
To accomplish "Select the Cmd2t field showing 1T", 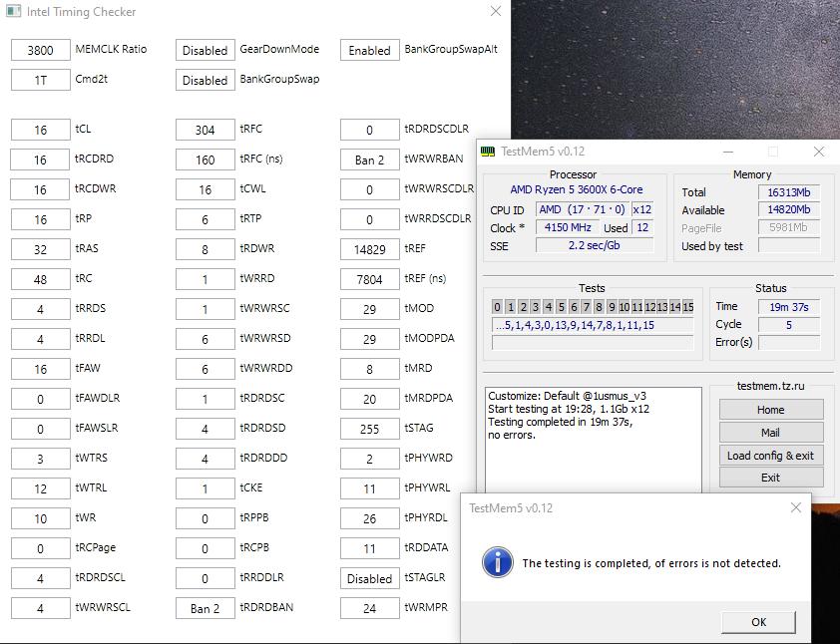I will 41,80.
